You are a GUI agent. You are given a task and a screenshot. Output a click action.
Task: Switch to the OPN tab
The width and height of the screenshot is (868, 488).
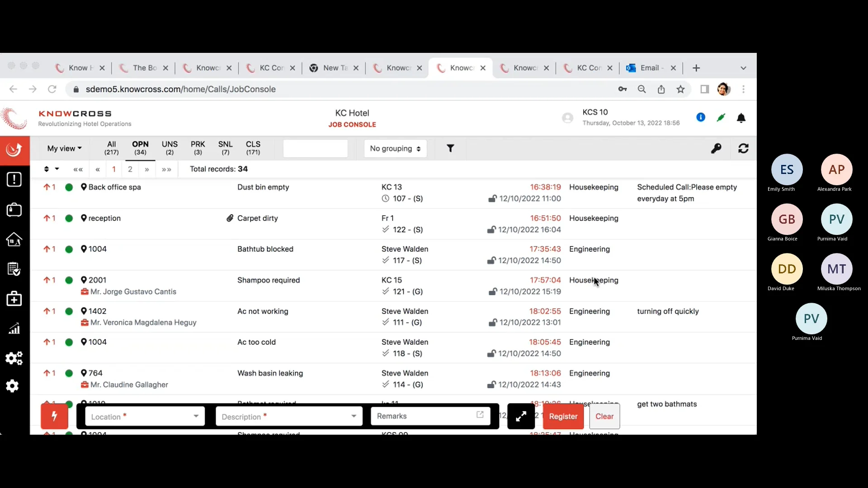pos(140,148)
